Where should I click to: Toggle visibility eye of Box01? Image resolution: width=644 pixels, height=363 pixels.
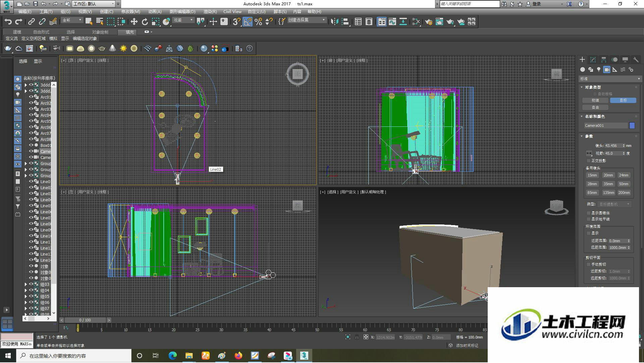(31, 145)
